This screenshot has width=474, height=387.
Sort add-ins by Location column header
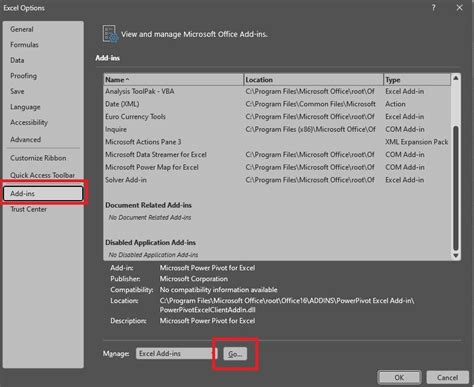tap(313, 80)
